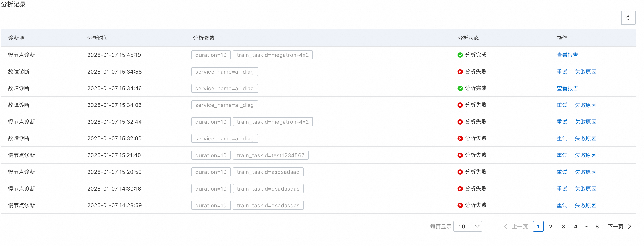644x246 pixels.
Task: Click train_taskid=asdsadsad parameter tag
Action: (268, 172)
